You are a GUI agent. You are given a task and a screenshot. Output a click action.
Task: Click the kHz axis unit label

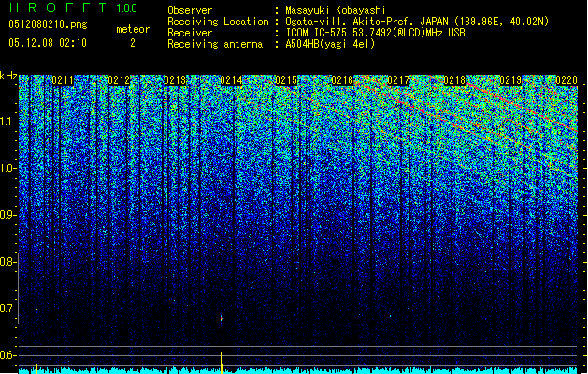pyautogui.click(x=8, y=76)
